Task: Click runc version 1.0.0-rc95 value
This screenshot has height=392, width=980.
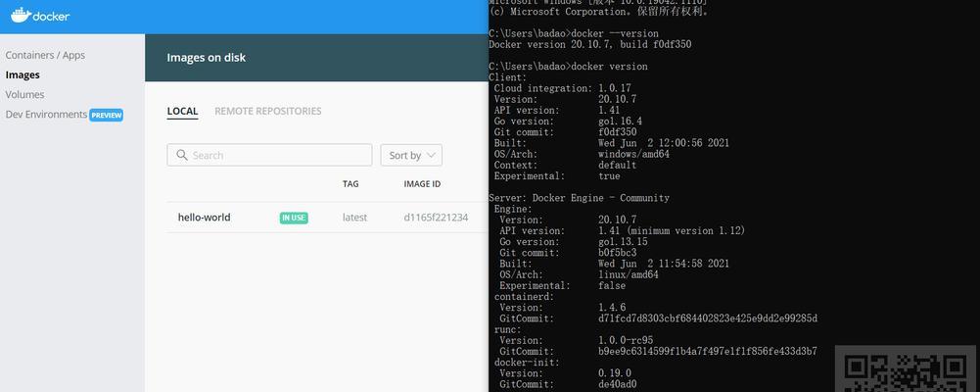Action: tap(626, 340)
